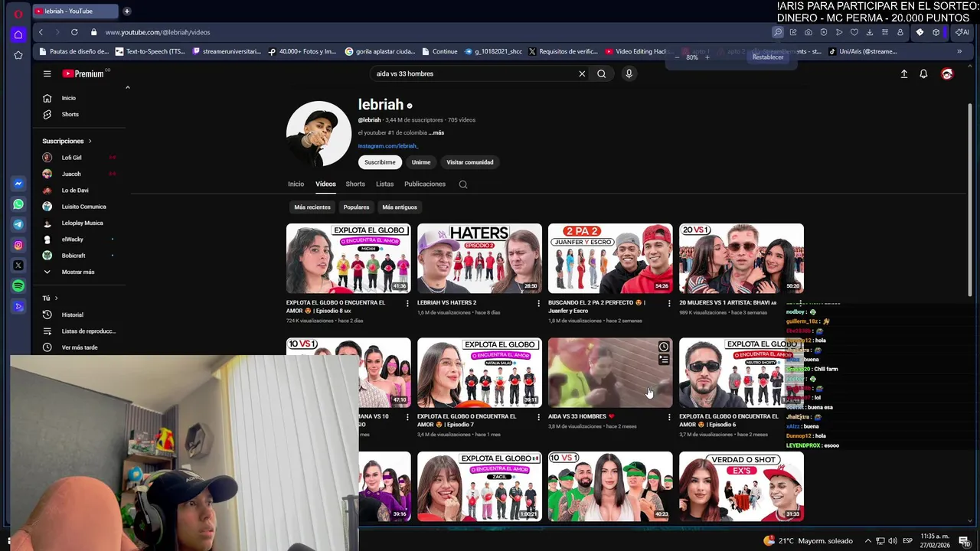Go to Inicio in left sidebar
Image resolution: width=980 pixels, height=551 pixels.
coord(69,98)
